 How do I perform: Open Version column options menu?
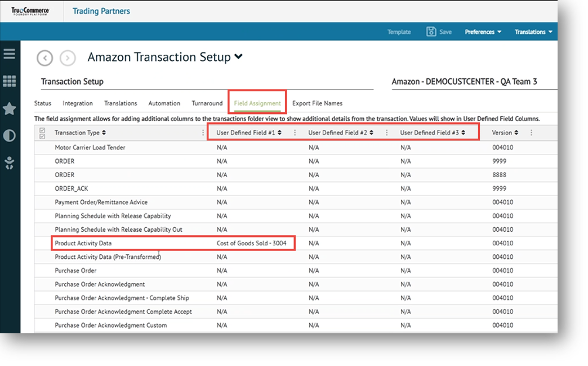coord(531,133)
